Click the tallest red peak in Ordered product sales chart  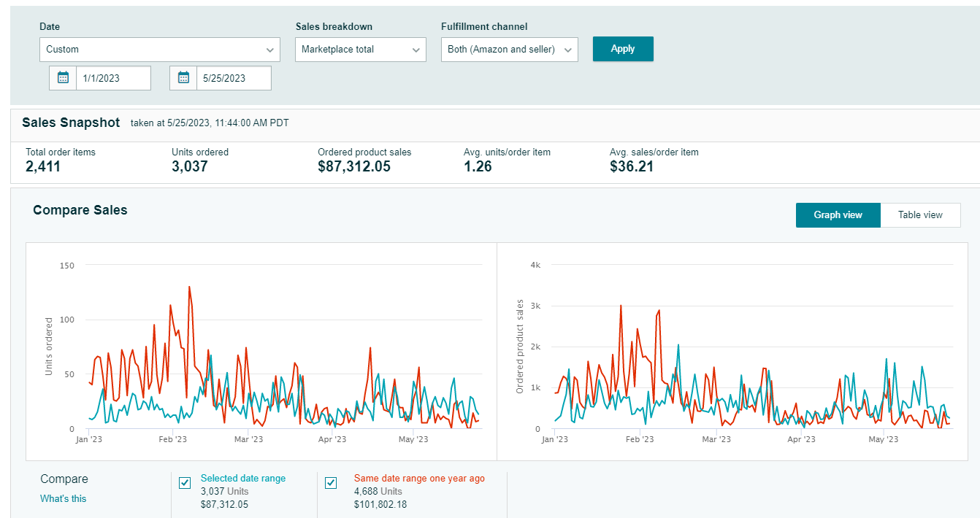click(621, 306)
